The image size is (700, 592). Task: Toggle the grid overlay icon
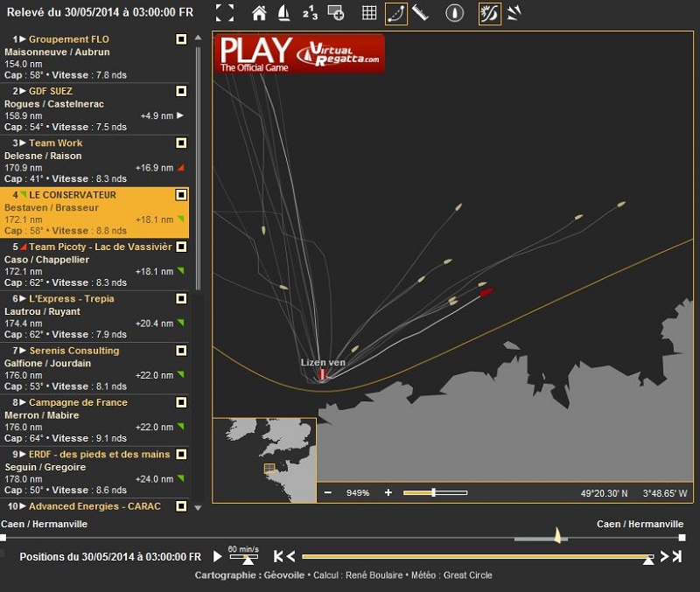(369, 13)
